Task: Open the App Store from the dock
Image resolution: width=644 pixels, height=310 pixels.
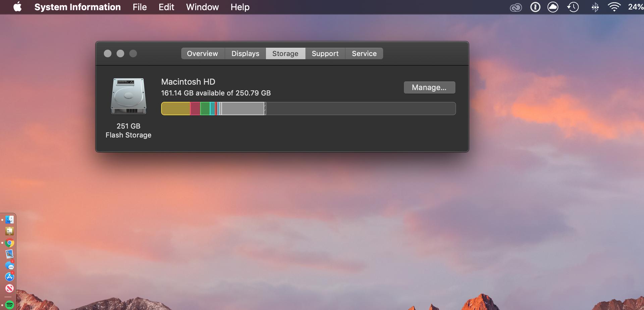Action: [9, 277]
